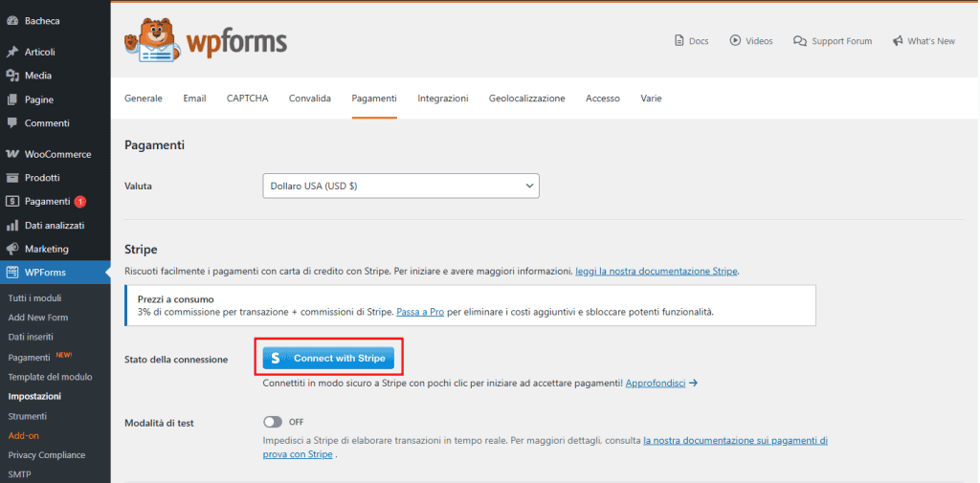Click the Support Forum header link text
This screenshot has width=980, height=483.
click(x=842, y=40)
